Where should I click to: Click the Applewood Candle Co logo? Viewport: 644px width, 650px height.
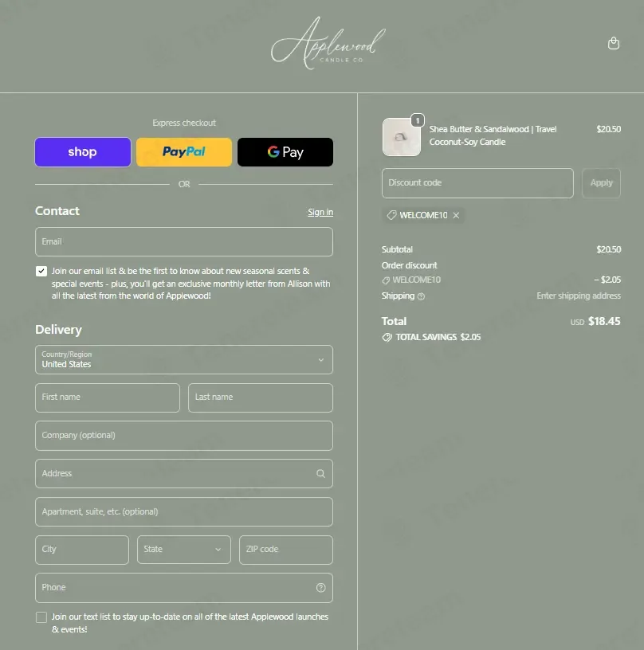pyautogui.click(x=328, y=43)
